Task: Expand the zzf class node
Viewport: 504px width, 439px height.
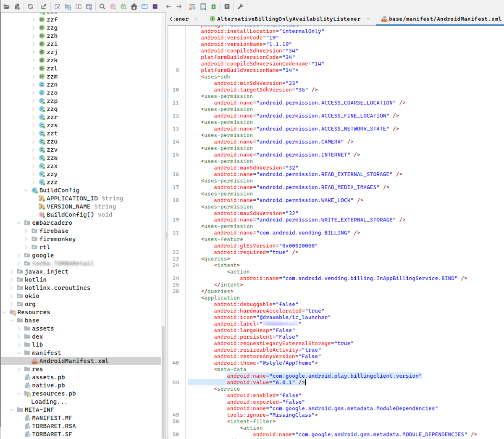Action: [x=34, y=19]
